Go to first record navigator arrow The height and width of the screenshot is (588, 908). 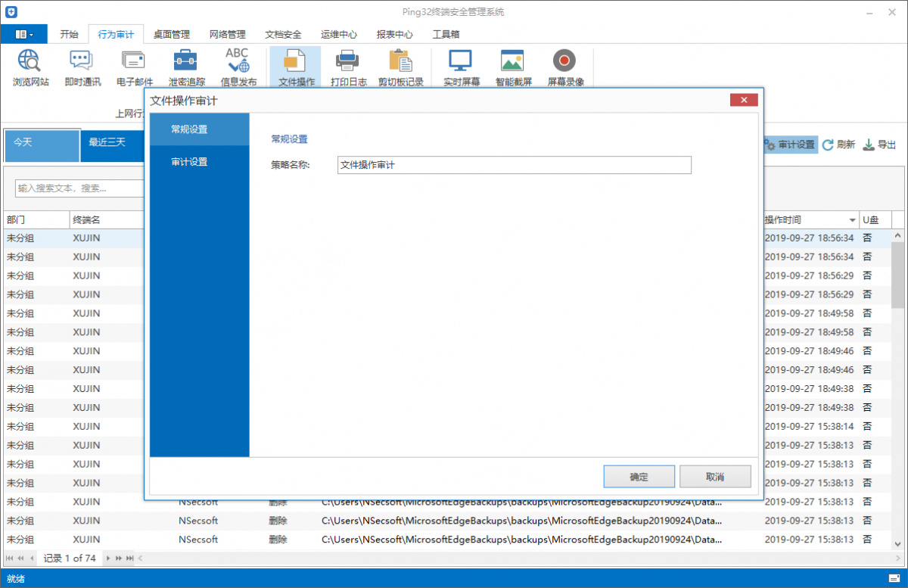10,558
